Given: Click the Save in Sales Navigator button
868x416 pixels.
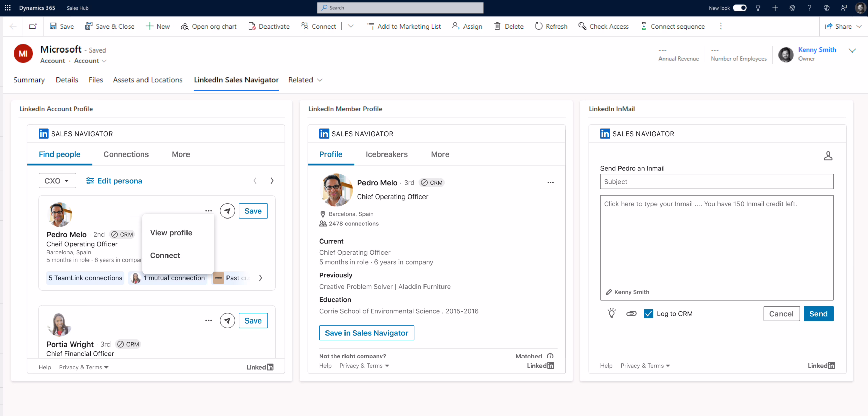Looking at the screenshot, I should pyautogui.click(x=366, y=333).
